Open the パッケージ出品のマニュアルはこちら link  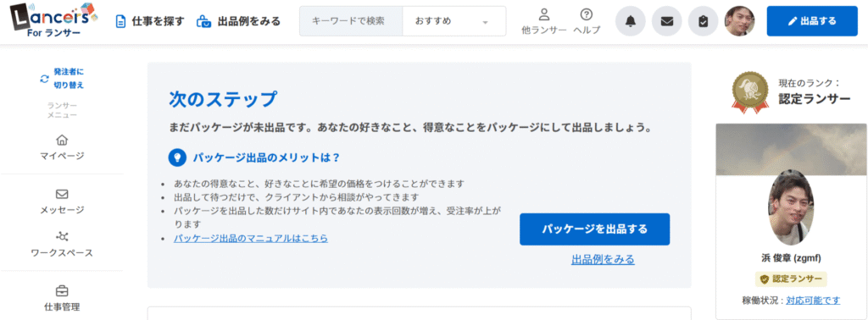251,239
